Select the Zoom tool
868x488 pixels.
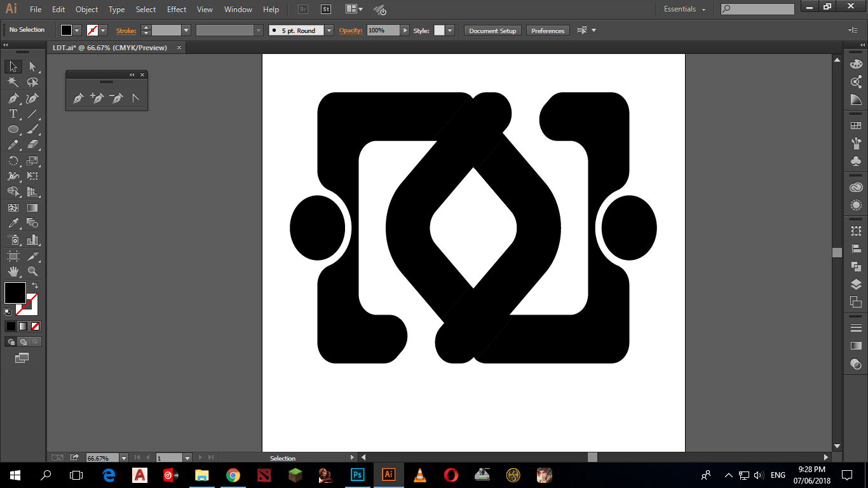32,271
